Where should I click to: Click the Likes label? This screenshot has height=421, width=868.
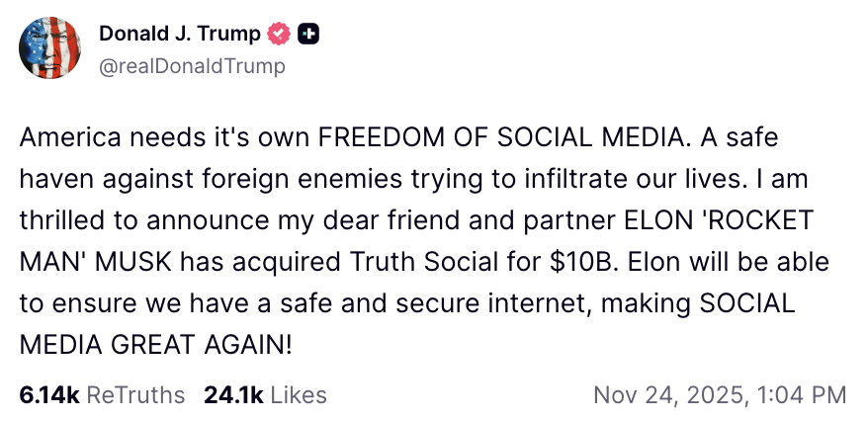pos(298,395)
